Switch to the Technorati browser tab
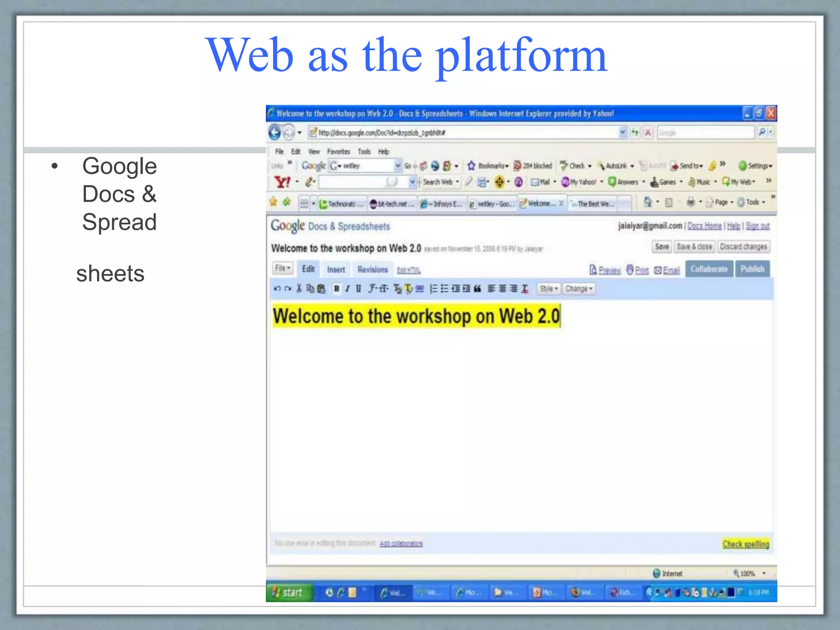Viewport: 840px width, 630px height. pos(342,204)
